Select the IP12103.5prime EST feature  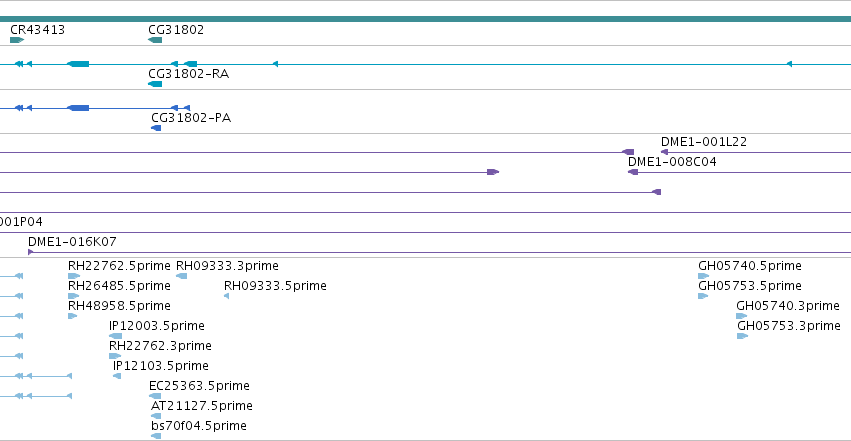coord(117,376)
